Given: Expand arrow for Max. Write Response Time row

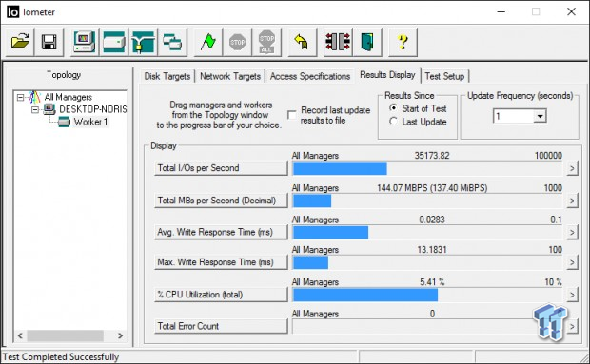Looking at the screenshot, I should point(572,262).
